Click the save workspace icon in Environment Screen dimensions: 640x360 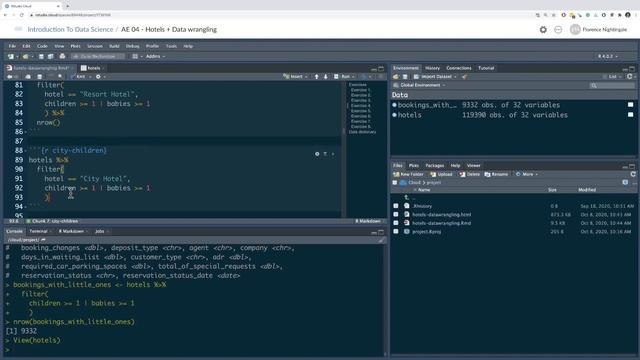(405, 77)
